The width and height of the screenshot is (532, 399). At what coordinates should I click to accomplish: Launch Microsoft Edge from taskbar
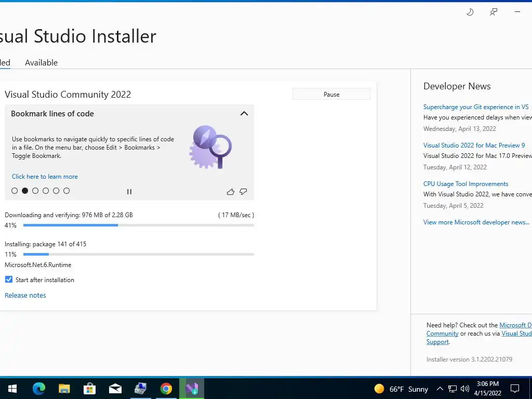(38, 389)
